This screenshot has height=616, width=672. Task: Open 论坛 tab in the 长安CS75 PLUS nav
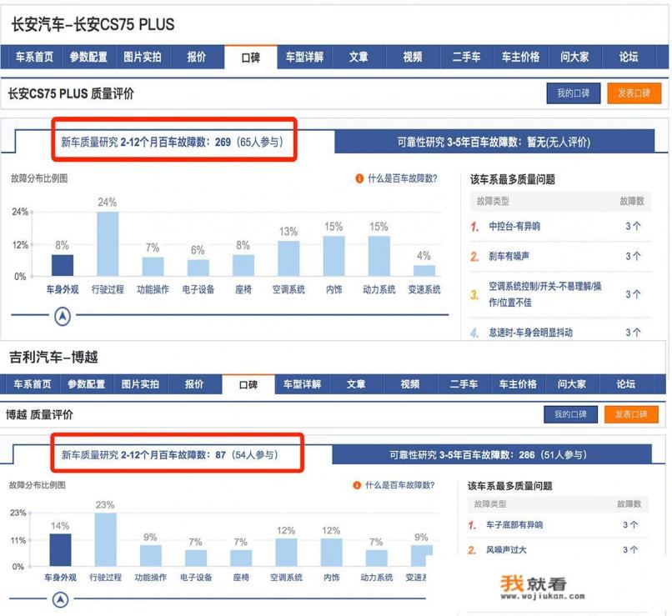[629, 57]
